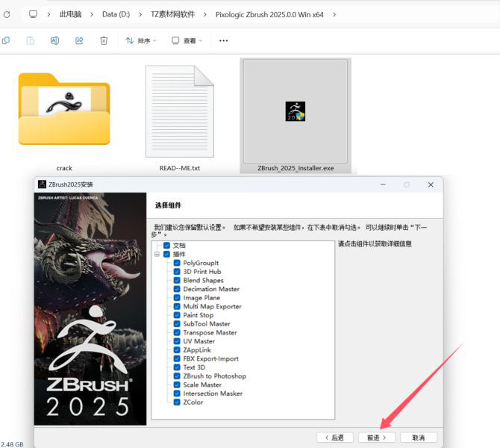Viewport: 500px width, 448px height.
Task: Open the more options ellipsis menu
Action: [x=224, y=40]
